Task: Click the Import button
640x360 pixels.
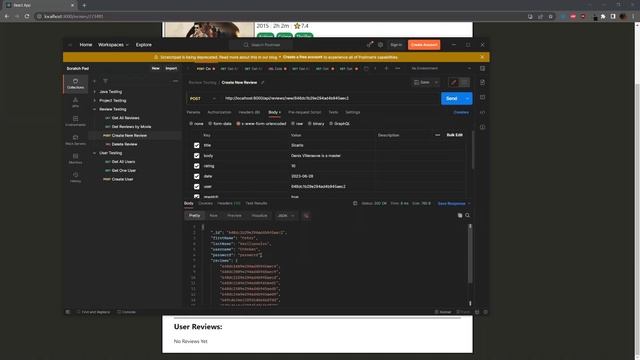Action: 171,69
